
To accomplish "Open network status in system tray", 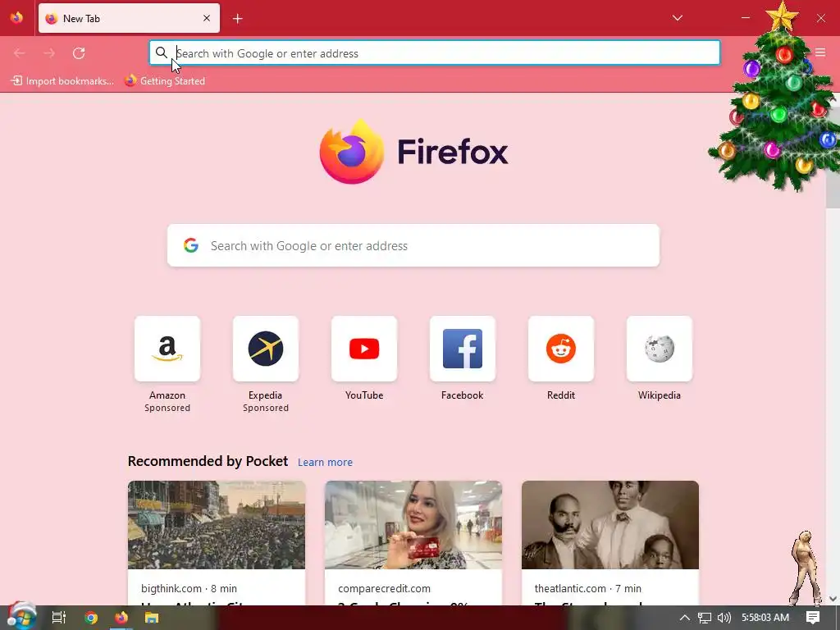I will [705, 618].
